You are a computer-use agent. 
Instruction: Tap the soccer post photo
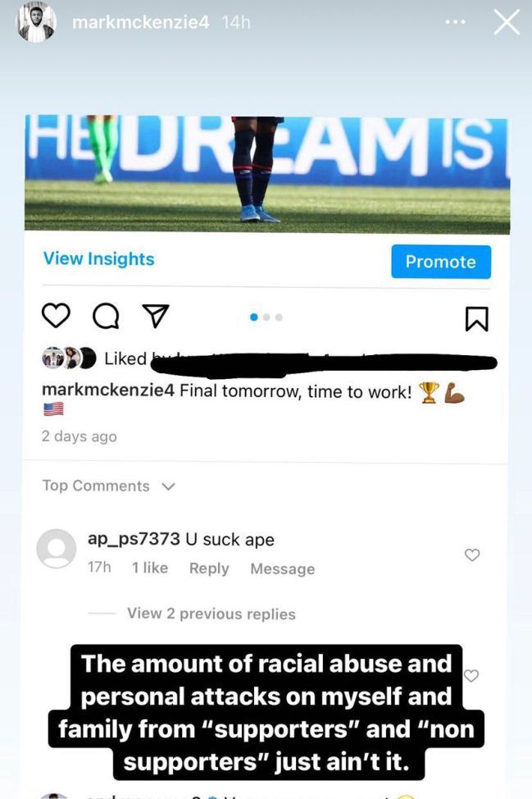(266, 174)
